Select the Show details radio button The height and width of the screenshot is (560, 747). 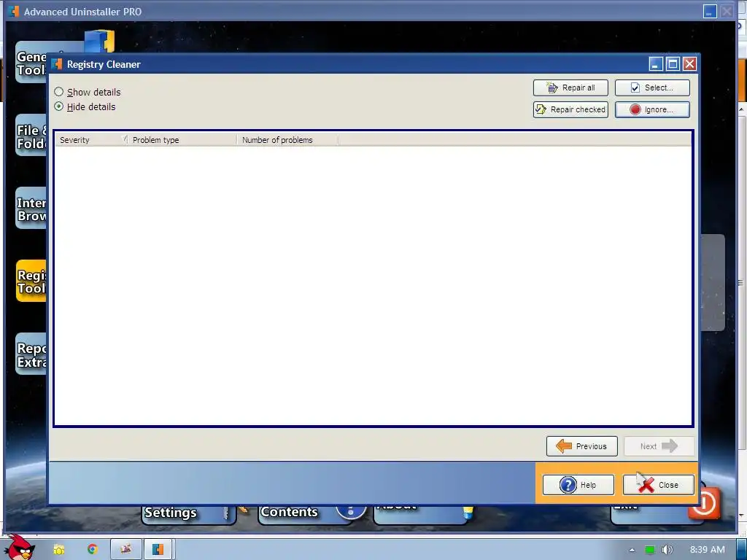pyautogui.click(x=58, y=91)
